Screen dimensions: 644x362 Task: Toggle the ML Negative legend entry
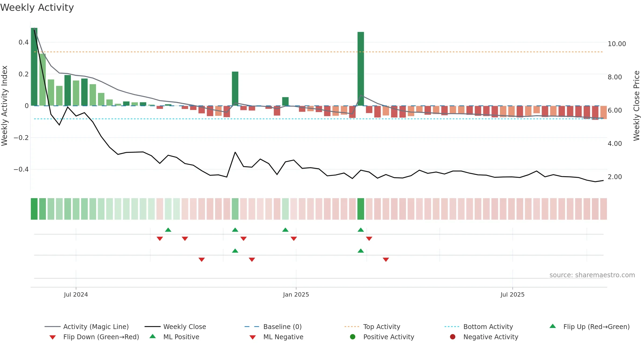coord(276,337)
